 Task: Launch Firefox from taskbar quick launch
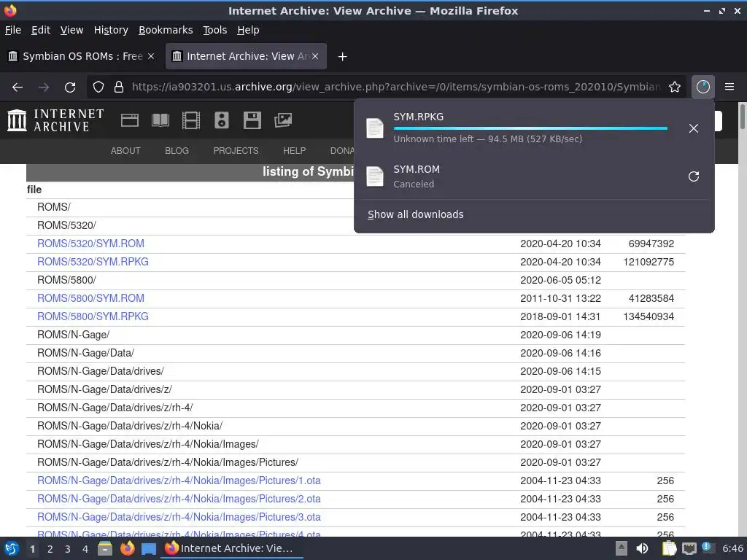click(127, 548)
